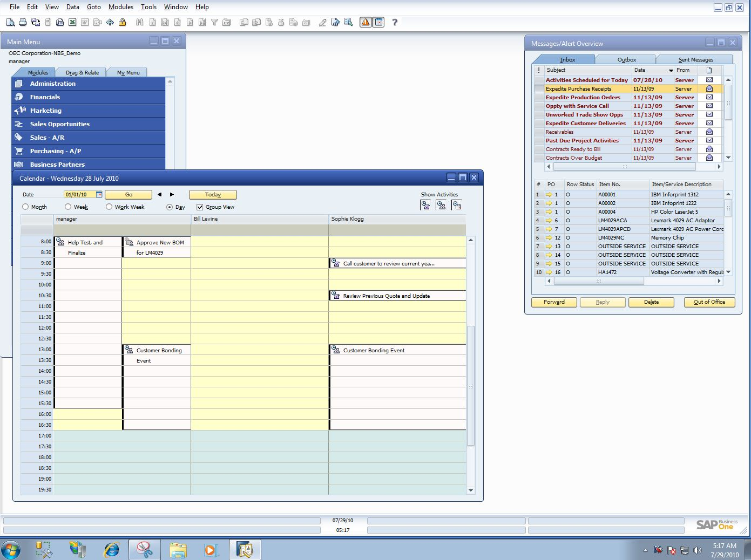Click the Out of Office button
The width and height of the screenshot is (751, 560).
pyautogui.click(x=709, y=302)
